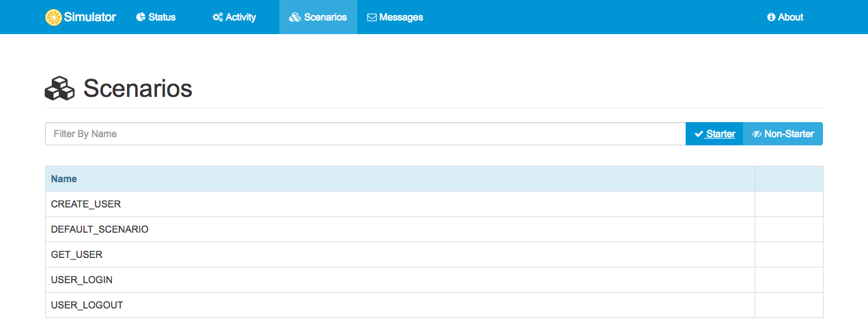Go to the About page label
The height and width of the screenshot is (333, 868).
pos(790,17)
